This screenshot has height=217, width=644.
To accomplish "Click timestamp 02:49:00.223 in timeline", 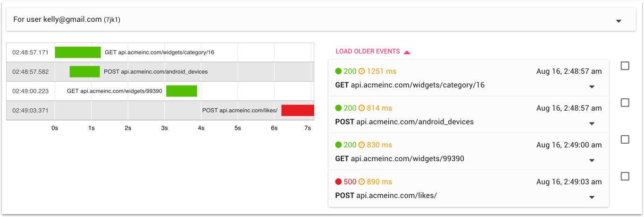I will 30,91.
